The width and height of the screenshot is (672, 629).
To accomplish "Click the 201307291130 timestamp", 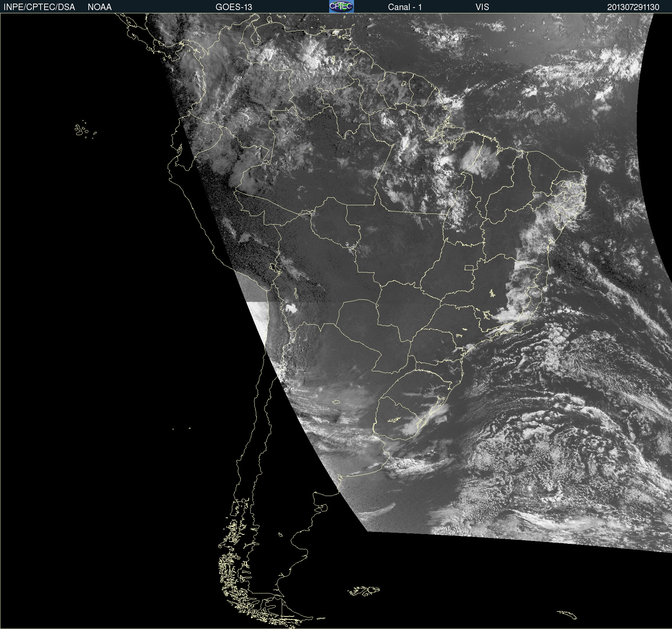I will [x=633, y=7].
